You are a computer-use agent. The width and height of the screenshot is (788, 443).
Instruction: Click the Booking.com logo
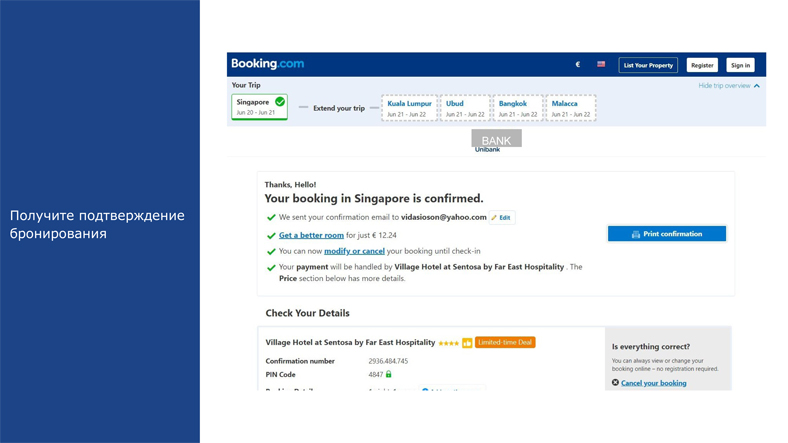(x=267, y=64)
